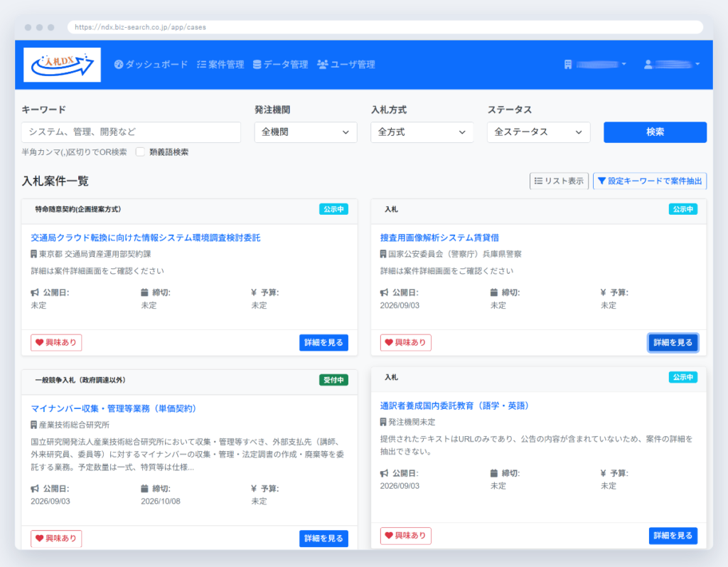Image resolution: width=728 pixels, height=567 pixels.
Task: Click megaphone 公開日 icon on 交通局クラウド card
Action: [x=35, y=292]
